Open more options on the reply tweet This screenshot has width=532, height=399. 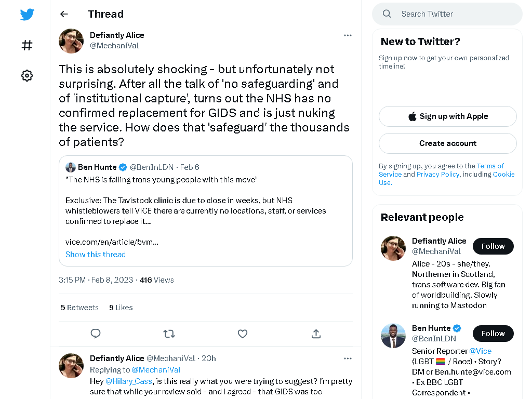[x=348, y=358]
